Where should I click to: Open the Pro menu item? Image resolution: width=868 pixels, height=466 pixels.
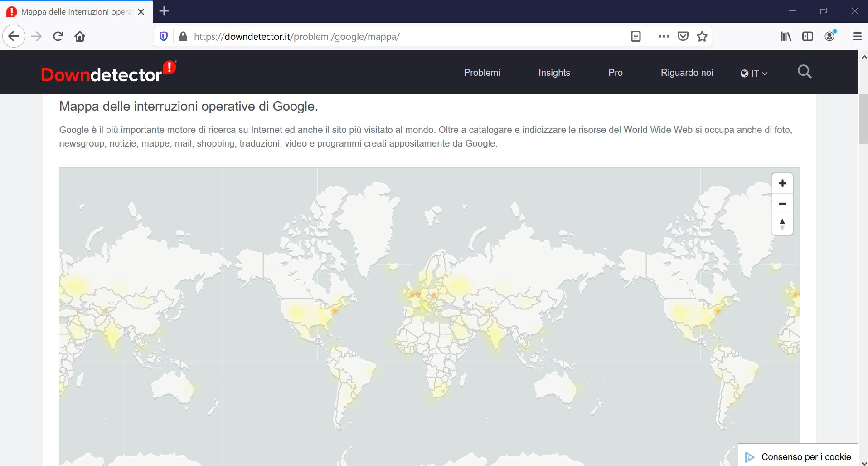tap(616, 73)
